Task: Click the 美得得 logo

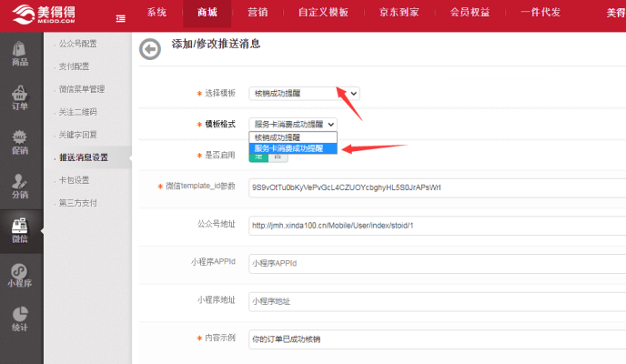Action: [43, 15]
